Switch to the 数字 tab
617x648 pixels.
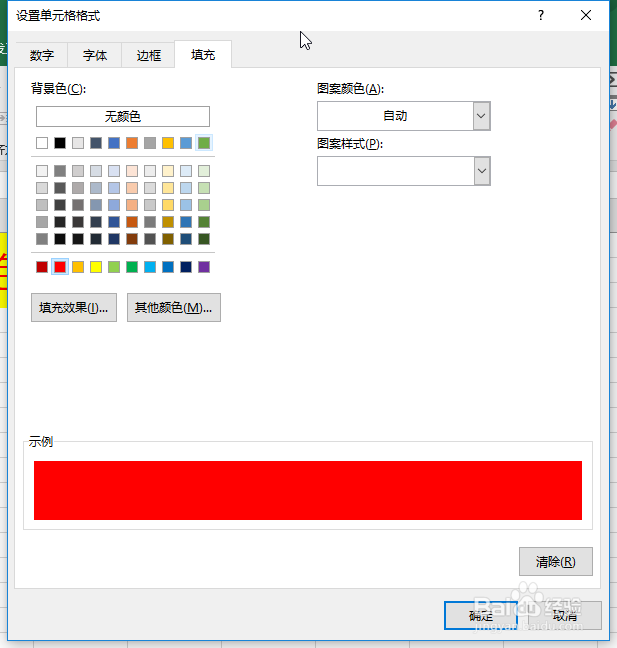pos(41,55)
